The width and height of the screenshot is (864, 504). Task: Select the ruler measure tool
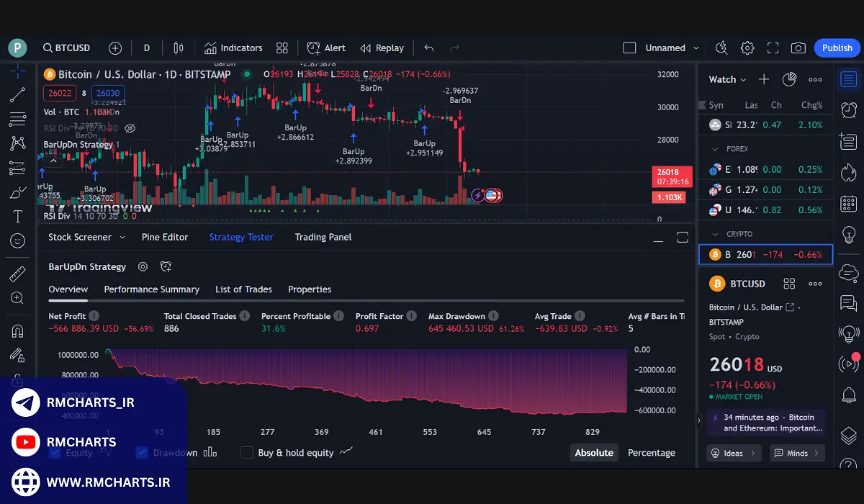pyautogui.click(x=17, y=274)
